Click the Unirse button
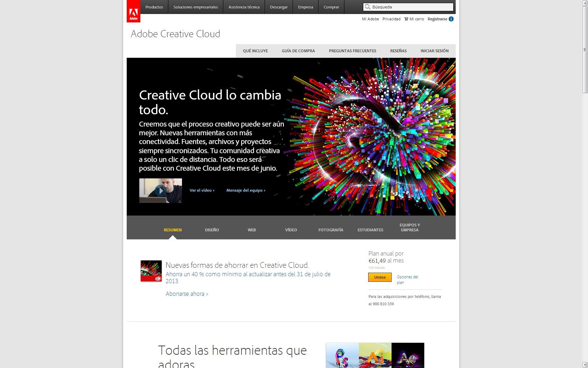Image resolution: width=588 pixels, height=368 pixels. coord(380,277)
